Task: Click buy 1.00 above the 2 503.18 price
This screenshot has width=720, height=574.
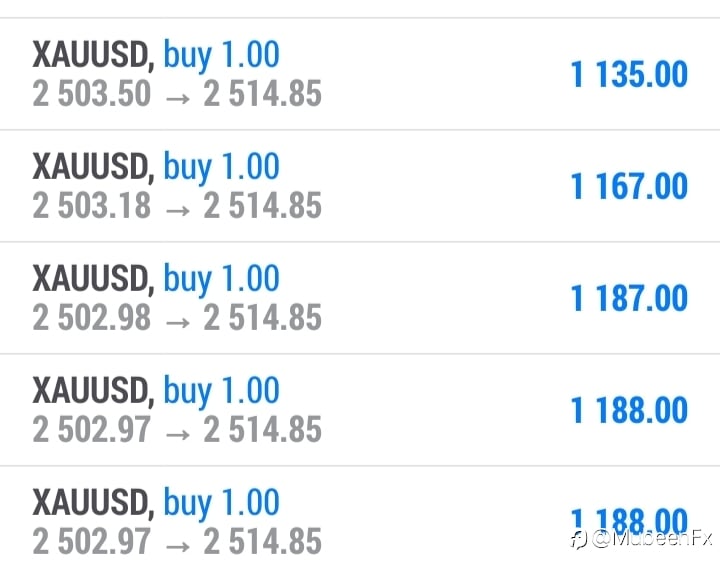Action: [x=222, y=168]
